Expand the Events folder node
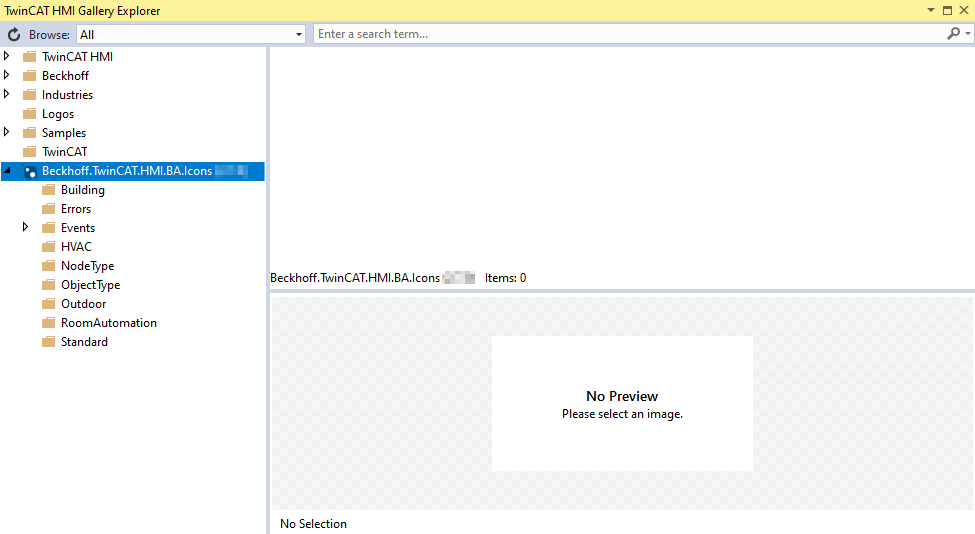975x534 pixels. point(25,227)
